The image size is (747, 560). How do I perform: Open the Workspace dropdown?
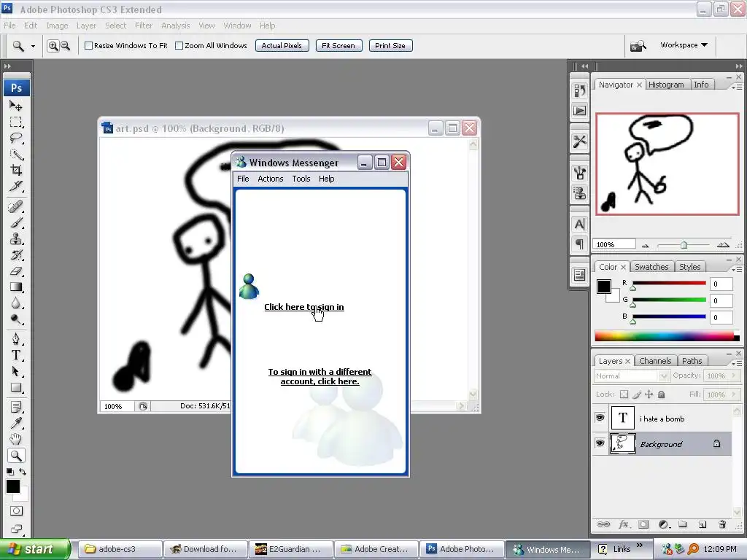tap(684, 44)
